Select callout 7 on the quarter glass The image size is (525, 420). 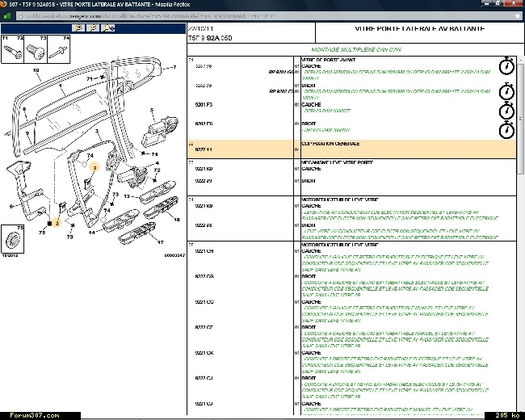(174, 67)
